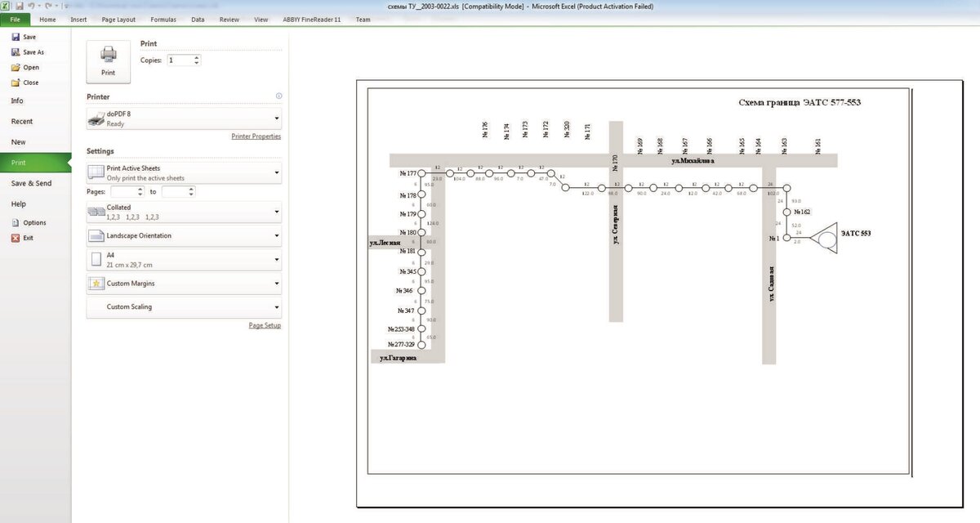Screen dimensions: 980x523
Task: Click the № 162 node label in preview
Action: pos(801,212)
